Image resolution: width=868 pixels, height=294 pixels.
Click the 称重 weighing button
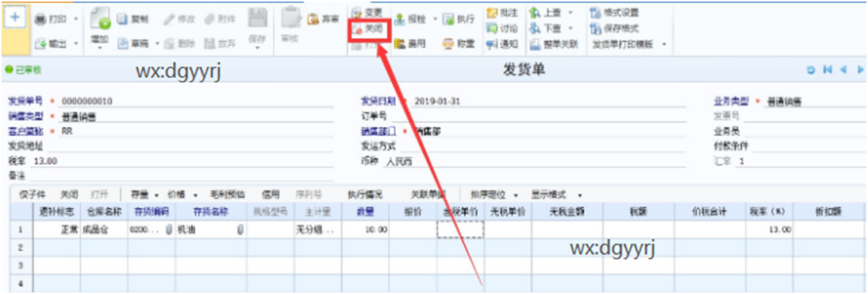pyautogui.click(x=459, y=44)
